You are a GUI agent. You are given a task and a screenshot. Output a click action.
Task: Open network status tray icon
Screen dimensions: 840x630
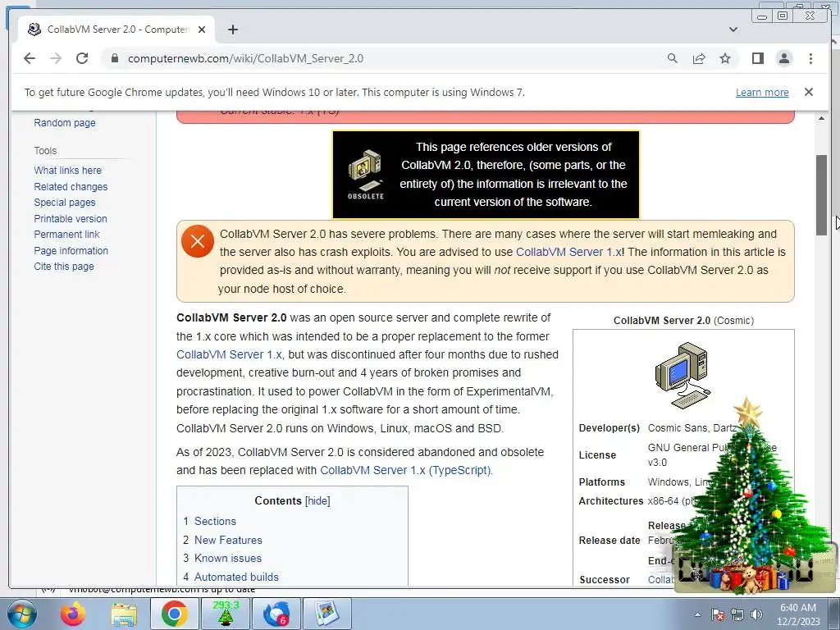[737, 614]
